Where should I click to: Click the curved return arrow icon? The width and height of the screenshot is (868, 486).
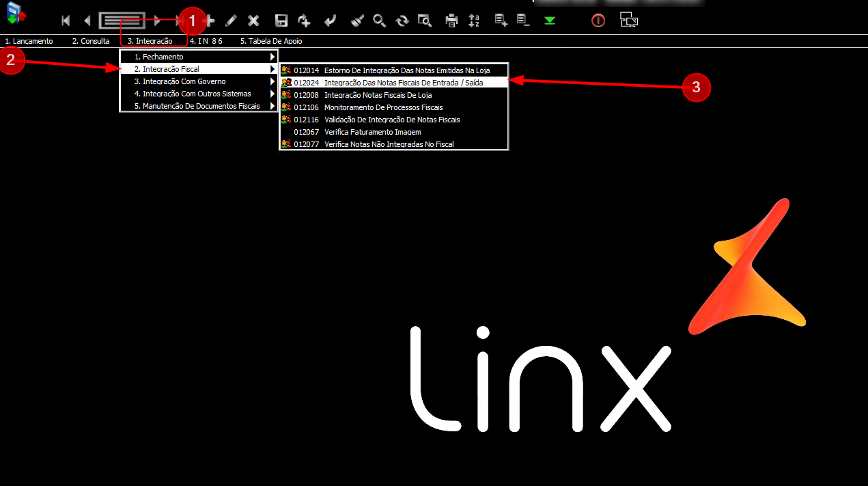click(x=330, y=21)
